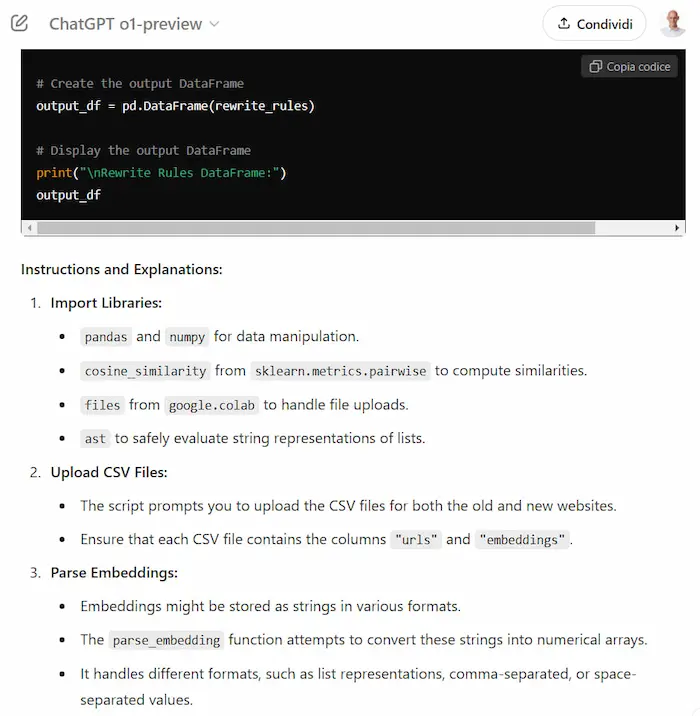Viewport: 700px width, 716px height.
Task: Click the inline code tag numpy
Action: [187, 337]
